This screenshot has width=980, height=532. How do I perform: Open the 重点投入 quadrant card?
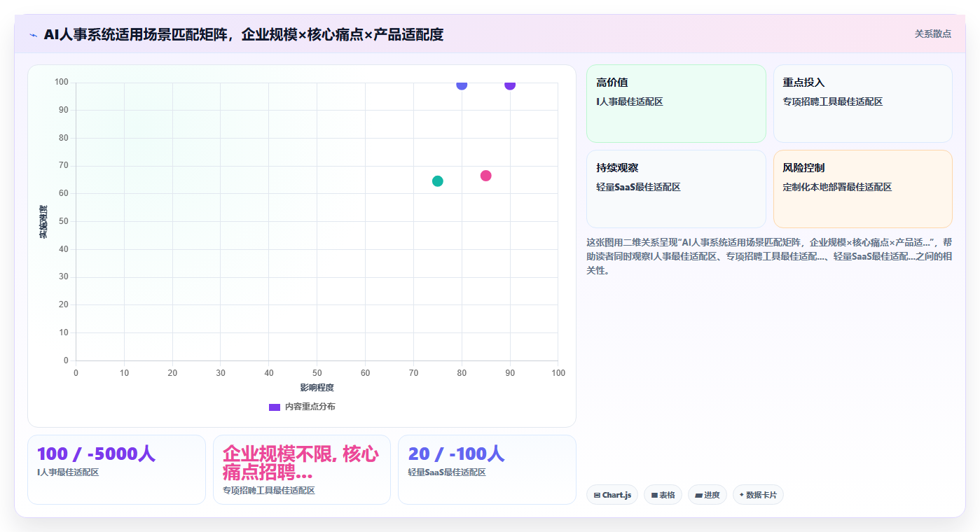[862, 104]
